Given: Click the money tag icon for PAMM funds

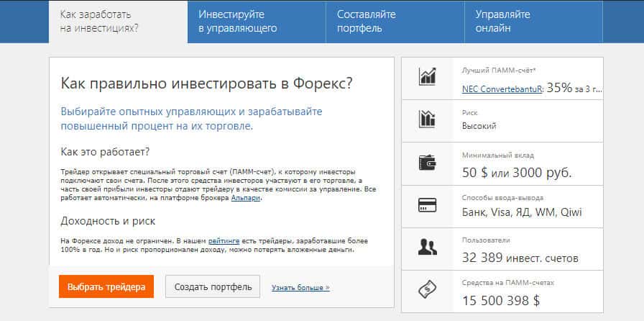Looking at the screenshot, I should pos(428,290).
